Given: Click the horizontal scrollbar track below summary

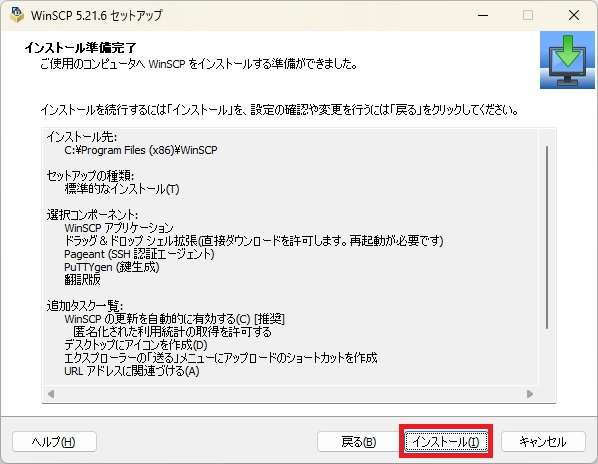Looking at the screenshot, I should pyautogui.click(x=290, y=394).
